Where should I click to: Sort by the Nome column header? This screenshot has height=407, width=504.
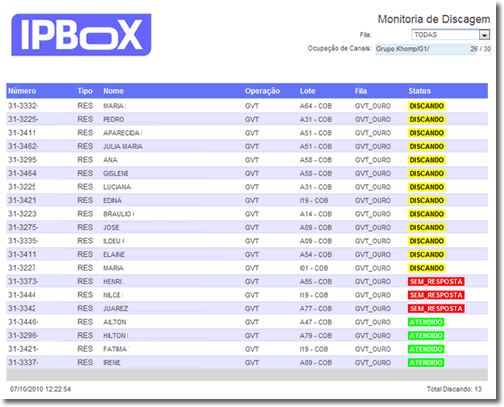(x=113, y=91)
